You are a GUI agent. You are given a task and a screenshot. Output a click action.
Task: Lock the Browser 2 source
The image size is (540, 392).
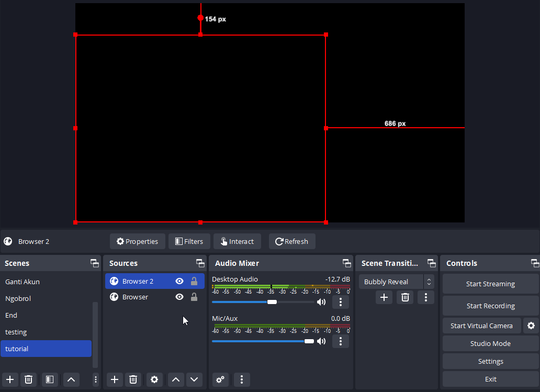(x=194, y=281)
